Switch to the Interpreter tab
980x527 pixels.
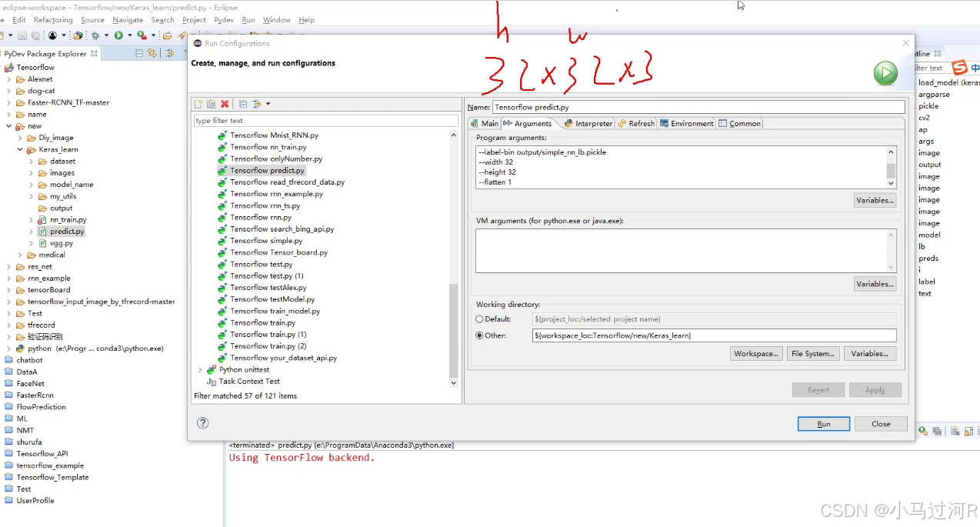588,123
